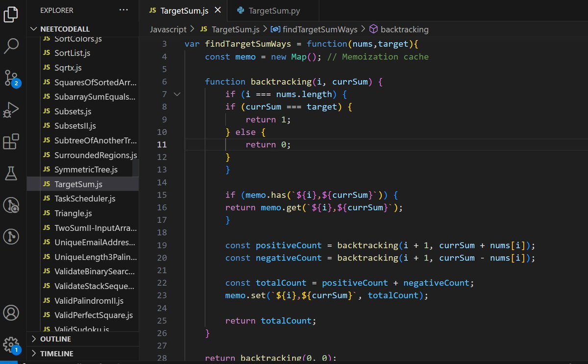
Task: Open the backtracking breadcrumb symbol
Action: pyautogui.click(x=398, y=29)
